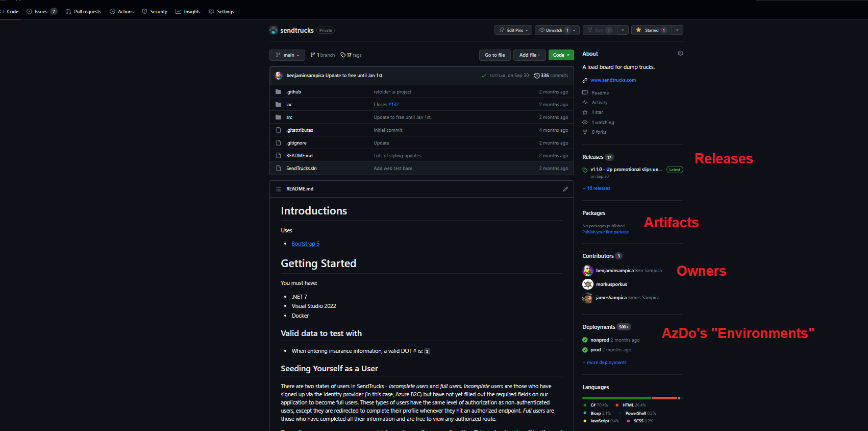Viewport: 868px width, 431px height.
Task: View the 17 tags link
Action: [351, 55]
